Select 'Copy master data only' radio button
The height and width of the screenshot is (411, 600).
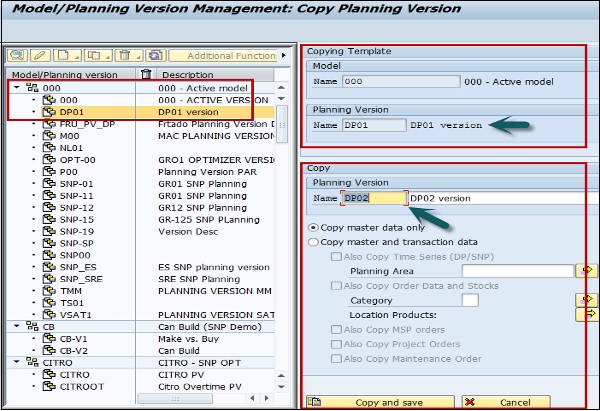pos(315,227)
